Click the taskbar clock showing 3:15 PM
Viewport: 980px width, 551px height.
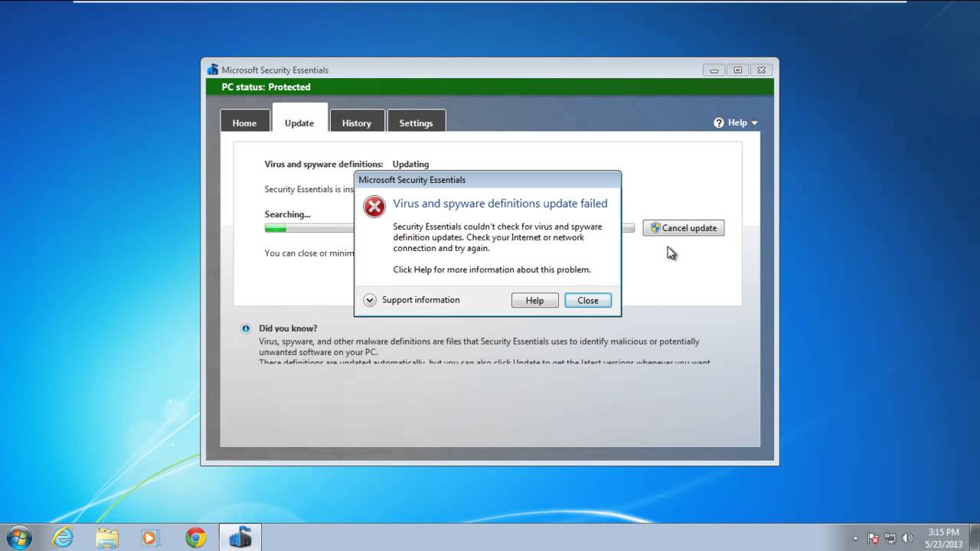pyautogui.click(x=942, y=537)
